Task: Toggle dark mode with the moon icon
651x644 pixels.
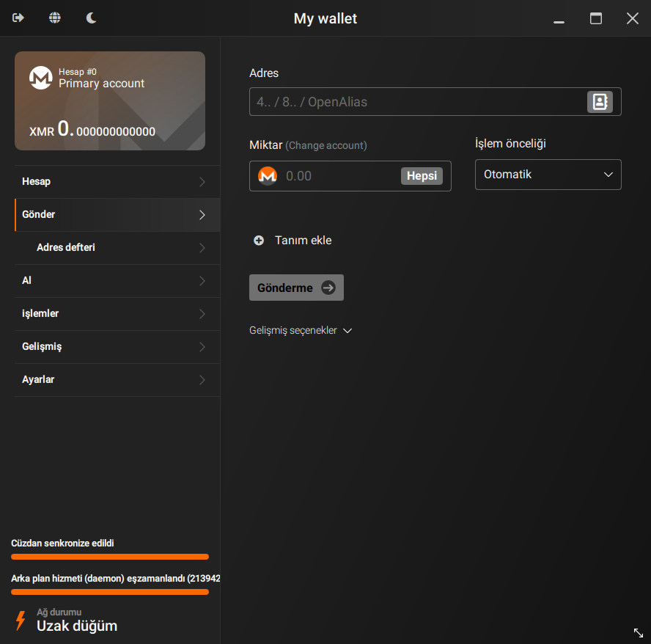Action: click(x=91, y=18)
